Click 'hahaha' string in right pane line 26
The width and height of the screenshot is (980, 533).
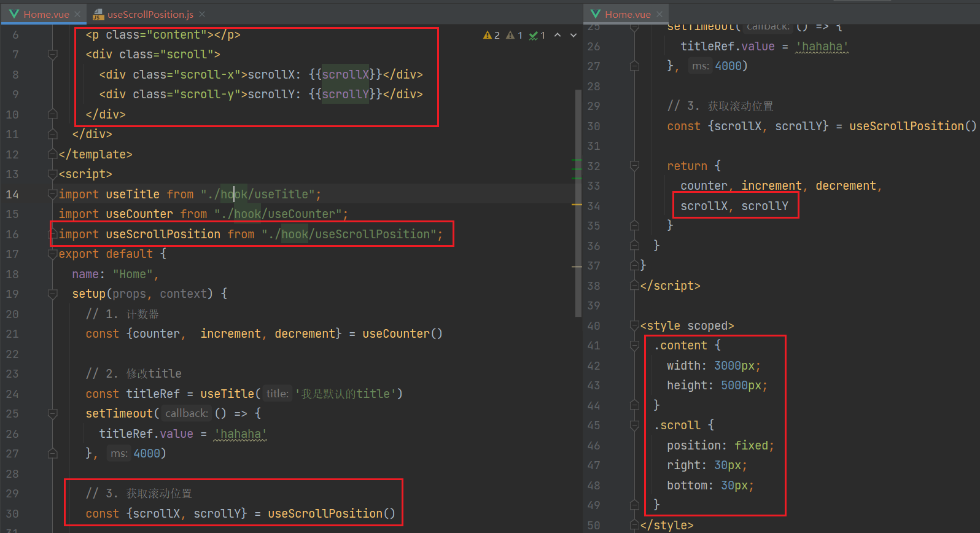pyautogui.click(x=822, y=46)
